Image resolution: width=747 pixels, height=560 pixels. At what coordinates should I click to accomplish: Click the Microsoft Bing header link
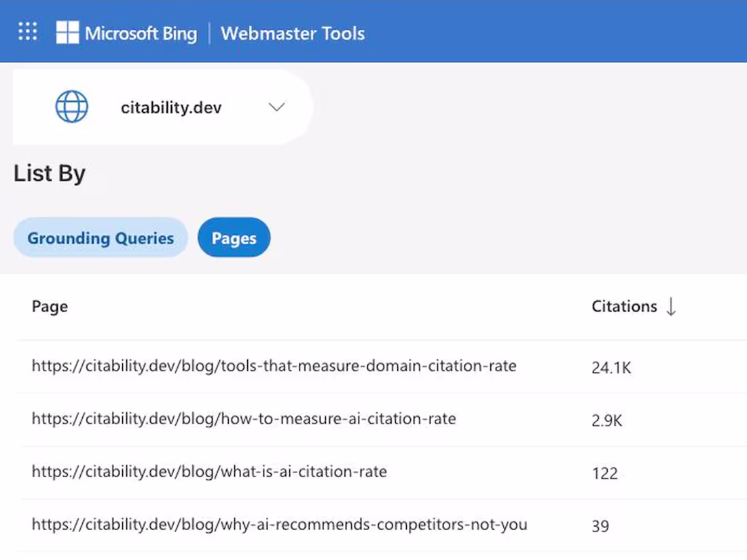point(141,33)
